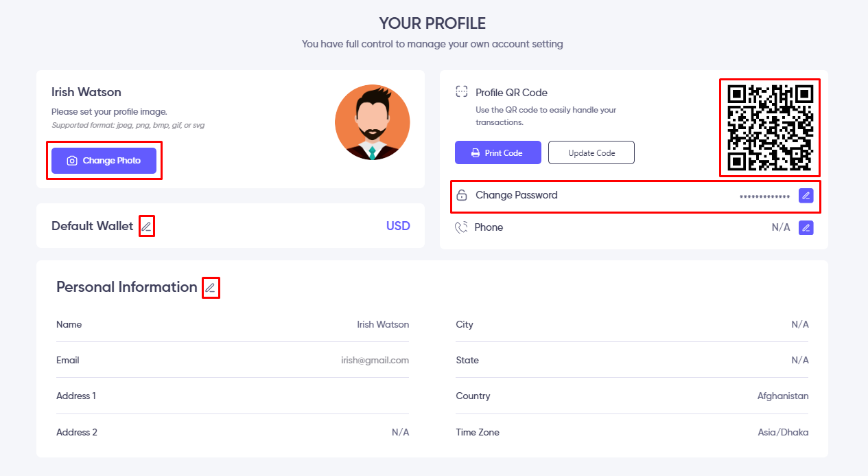Click the phone handset icon
This screenshot has width=868, height=476.
point(461,227)
